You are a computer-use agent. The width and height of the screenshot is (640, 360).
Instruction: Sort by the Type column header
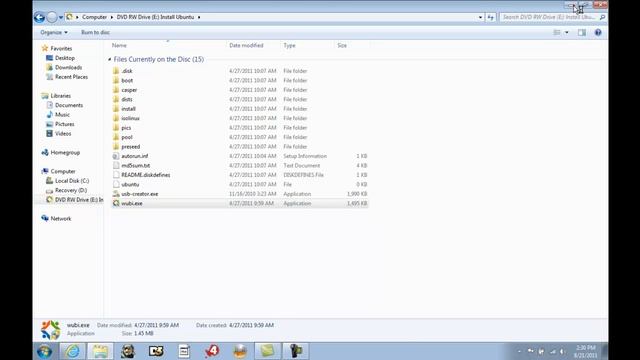pos(289,45)
